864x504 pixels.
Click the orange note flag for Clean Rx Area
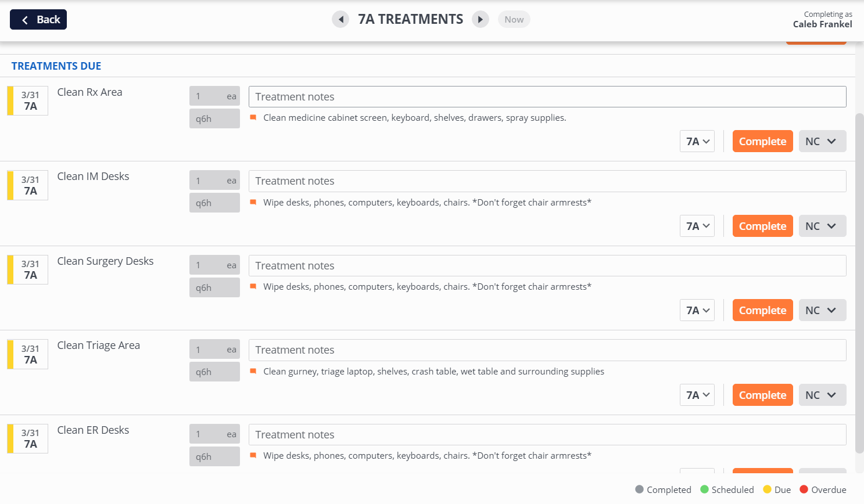(x=253, y=117)
